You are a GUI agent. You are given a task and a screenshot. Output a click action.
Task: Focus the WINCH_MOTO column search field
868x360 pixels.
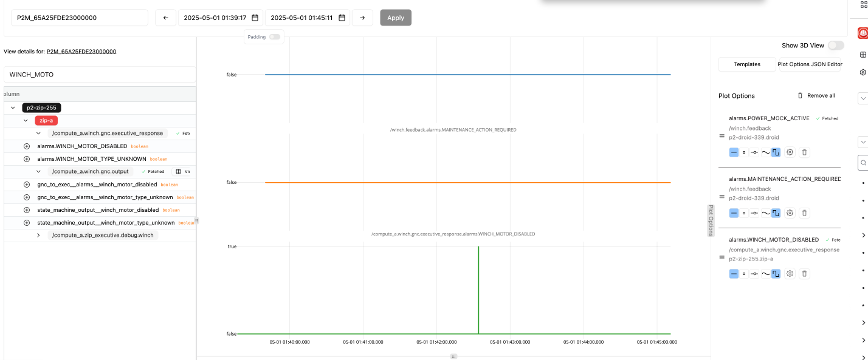click(100, 75)
